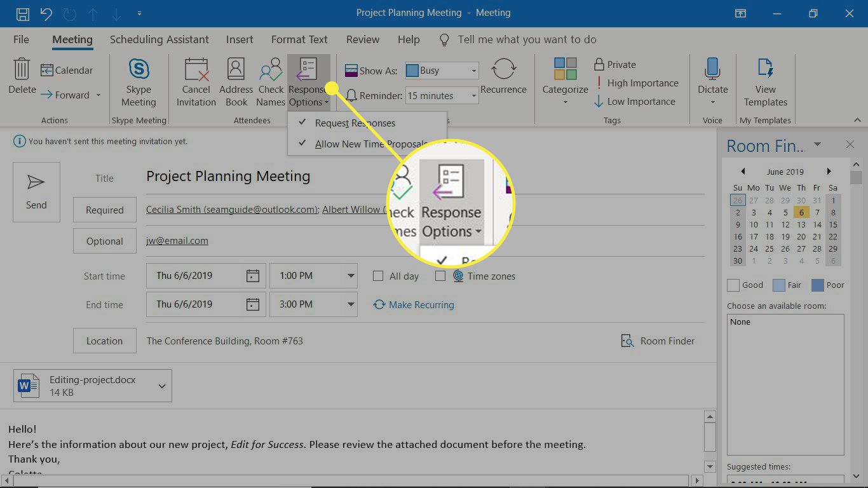Open Categorize color menu
Viewport: 868px width, 488px height.
click(565, 81)
